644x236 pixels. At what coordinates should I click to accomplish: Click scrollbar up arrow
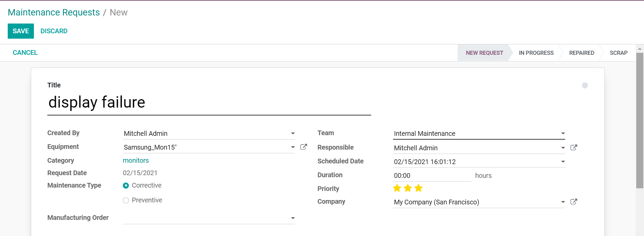(640, 49)
